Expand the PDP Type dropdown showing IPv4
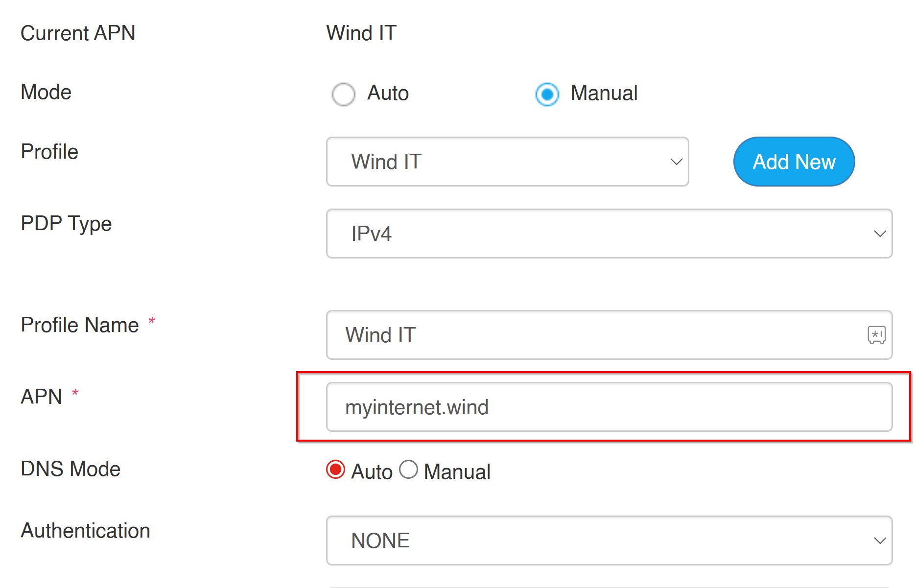This screenshot has width=915, height=588. click(609, 234)
